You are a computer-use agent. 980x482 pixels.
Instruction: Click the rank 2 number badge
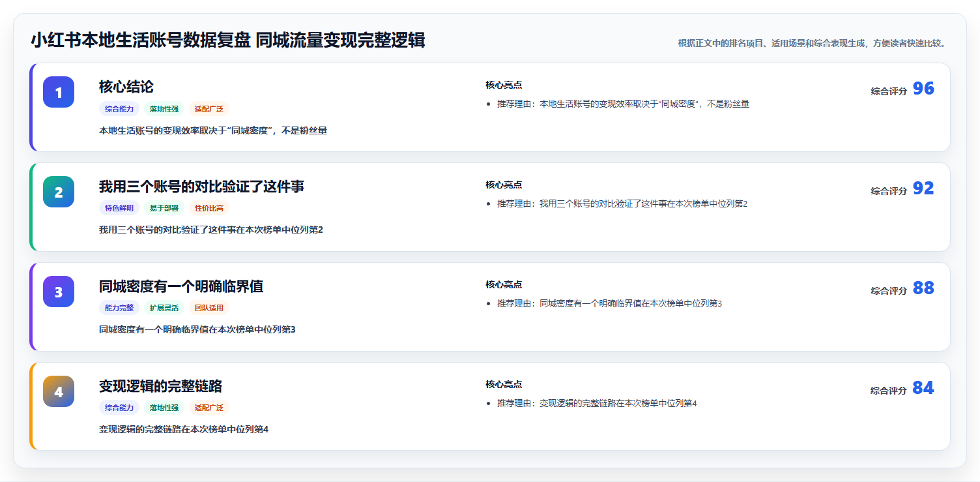click(x=59, y=192)
